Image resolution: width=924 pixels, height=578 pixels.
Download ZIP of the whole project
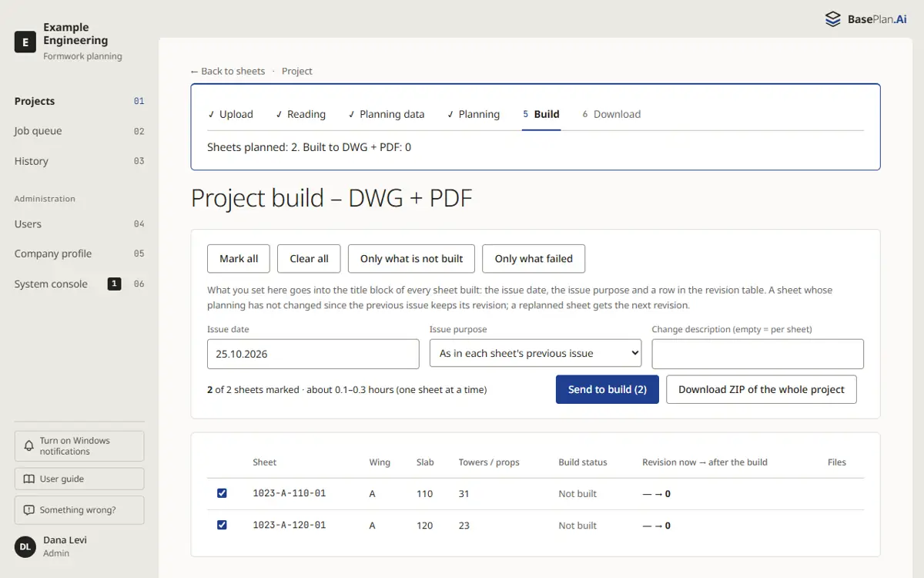[x=762, y=389]
